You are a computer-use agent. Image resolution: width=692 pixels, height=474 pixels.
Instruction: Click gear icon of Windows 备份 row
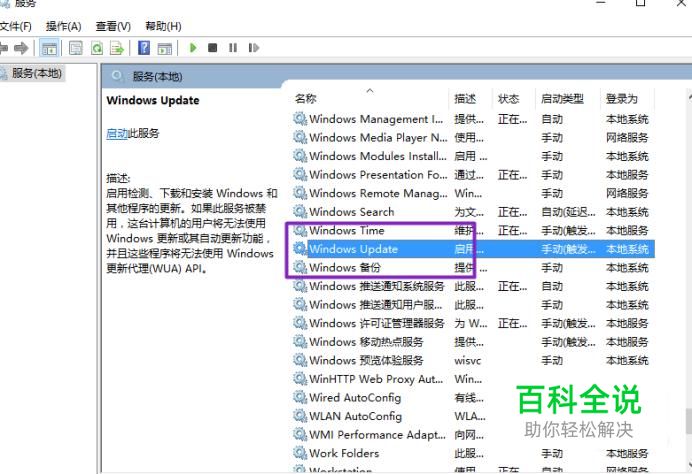[300, 267]
